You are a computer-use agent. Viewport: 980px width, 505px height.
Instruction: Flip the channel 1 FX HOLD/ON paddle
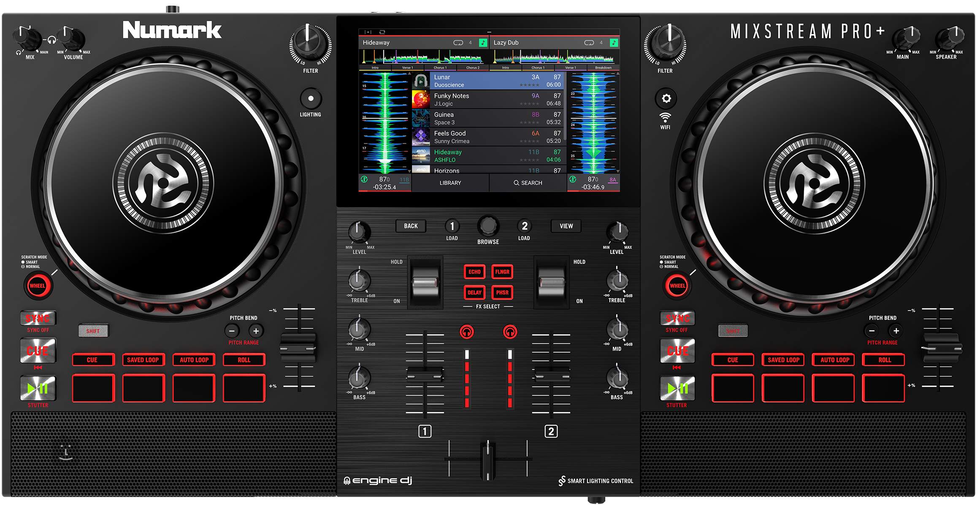coord(425,282)
